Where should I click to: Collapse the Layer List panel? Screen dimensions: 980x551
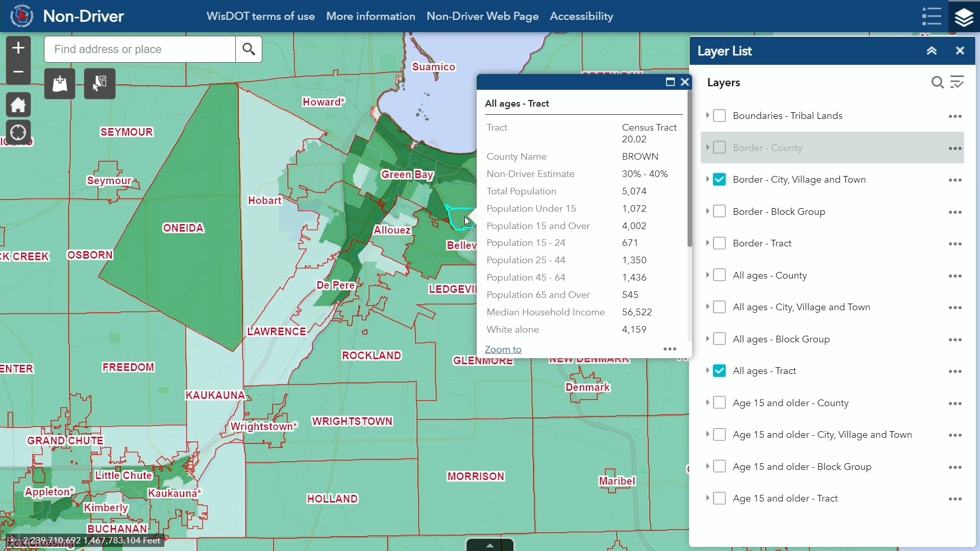(932, 51)
